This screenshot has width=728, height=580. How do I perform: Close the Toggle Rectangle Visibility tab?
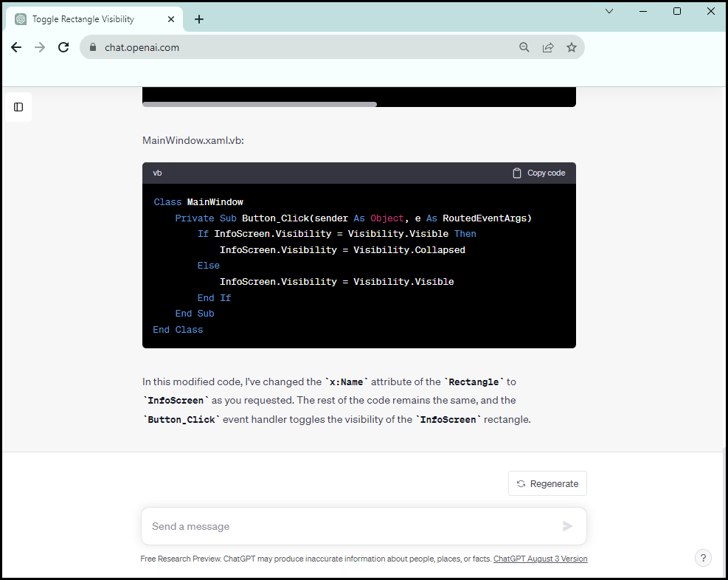(171, 19)
